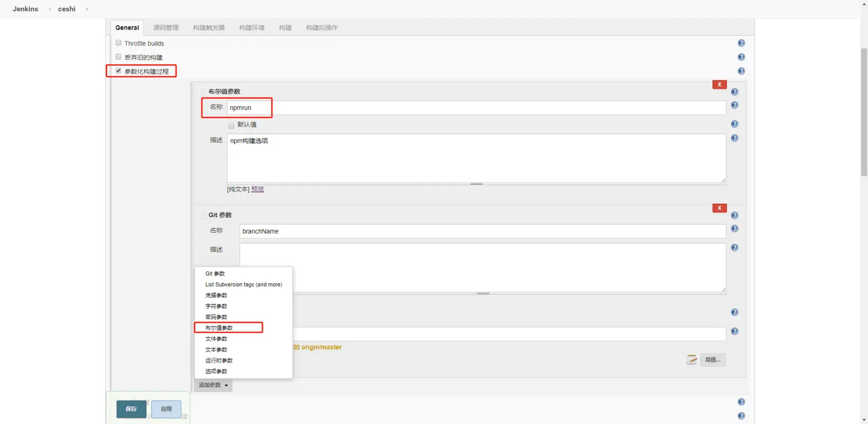Screen dimensions: 868x424
Task: Open help icon beside Git 参数 description box
Action: pos(734,248)
